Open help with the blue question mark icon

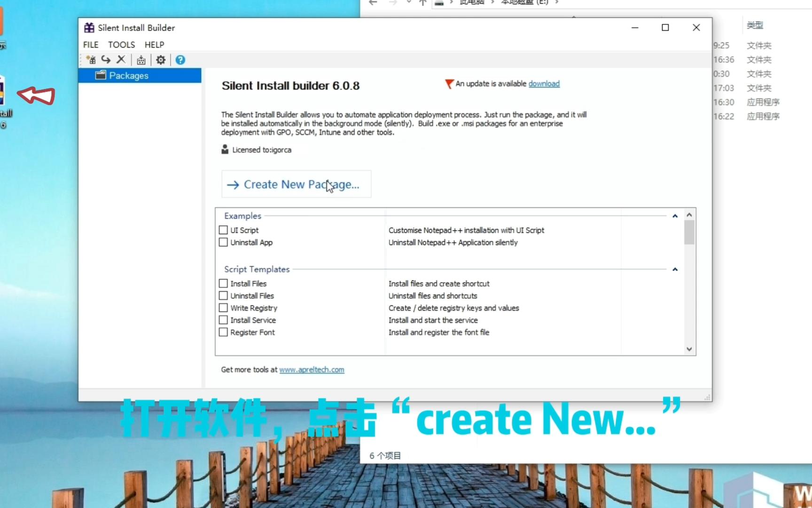[180, 60]
